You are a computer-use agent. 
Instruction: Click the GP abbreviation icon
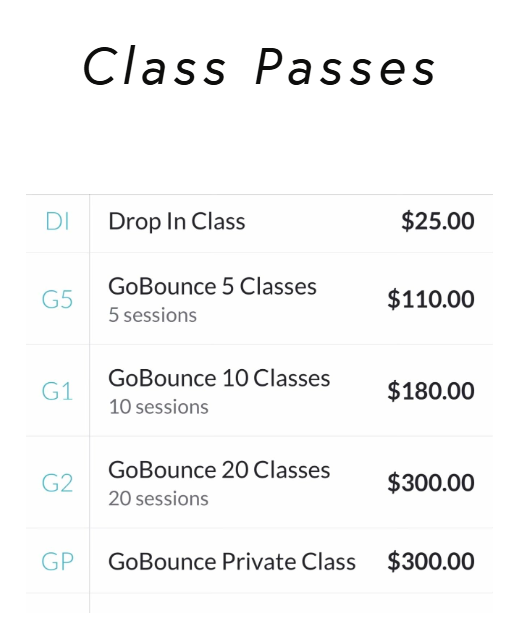[57, 562]
